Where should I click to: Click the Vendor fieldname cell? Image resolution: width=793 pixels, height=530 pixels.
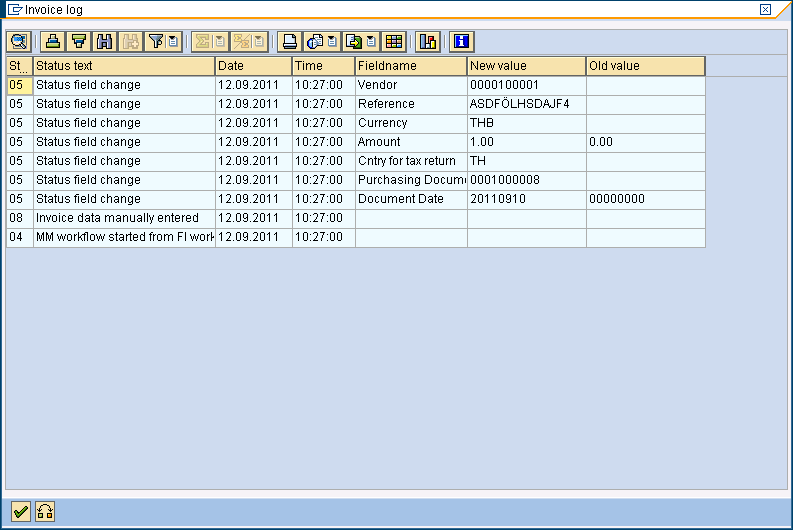coord(411,85)
